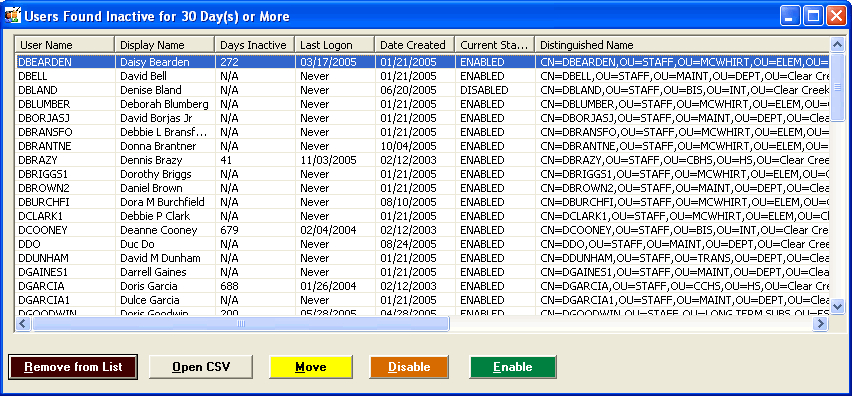Maximize the inactive users window
The width and height of the screenshot is (852, 396).
[813, 16]
